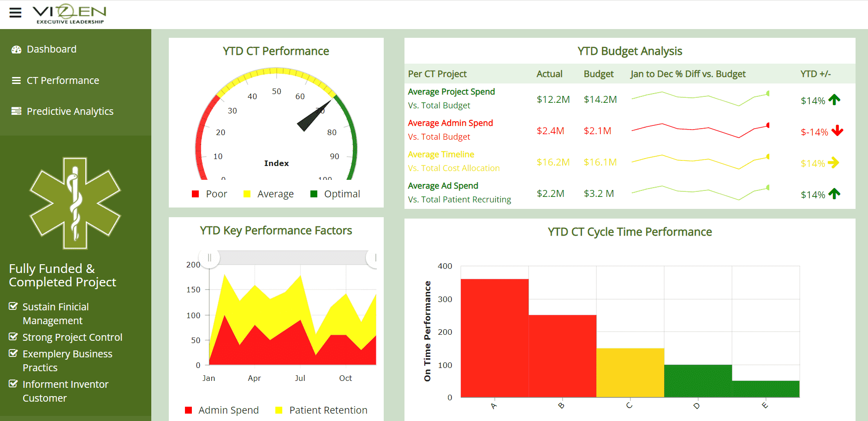Click the Predictive Analytics table icon
Image resolution: width=868 pixels, height=421 pixels.
(16, 111)
